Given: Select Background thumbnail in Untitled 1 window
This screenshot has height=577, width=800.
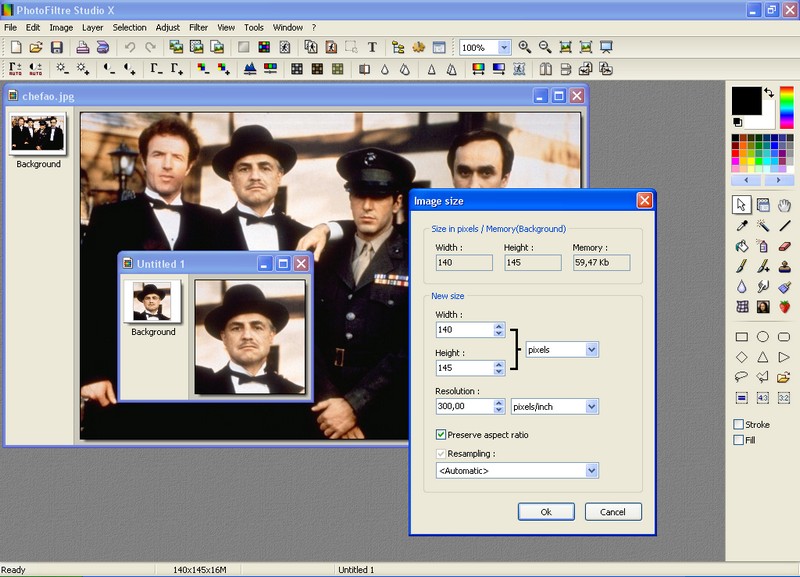Looking at the screenshot, I should 153,302.
